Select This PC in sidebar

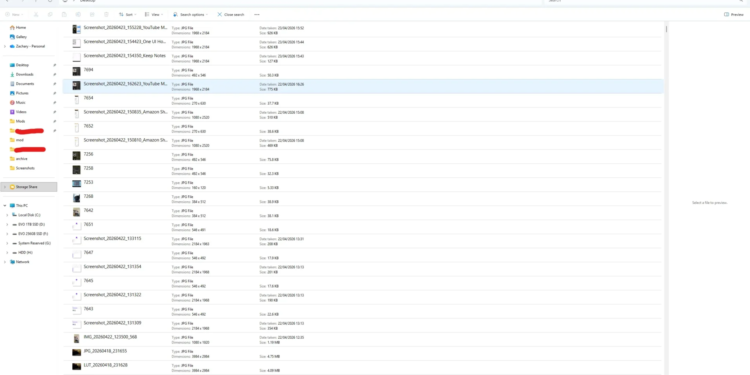point(19,206)
